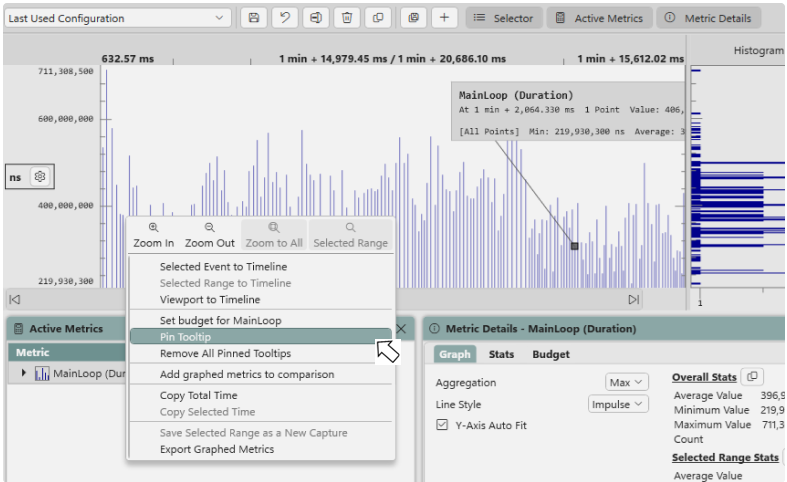Click the MainLoop metric bar-chart icon

pyautogui.click(x=42, y=374)
